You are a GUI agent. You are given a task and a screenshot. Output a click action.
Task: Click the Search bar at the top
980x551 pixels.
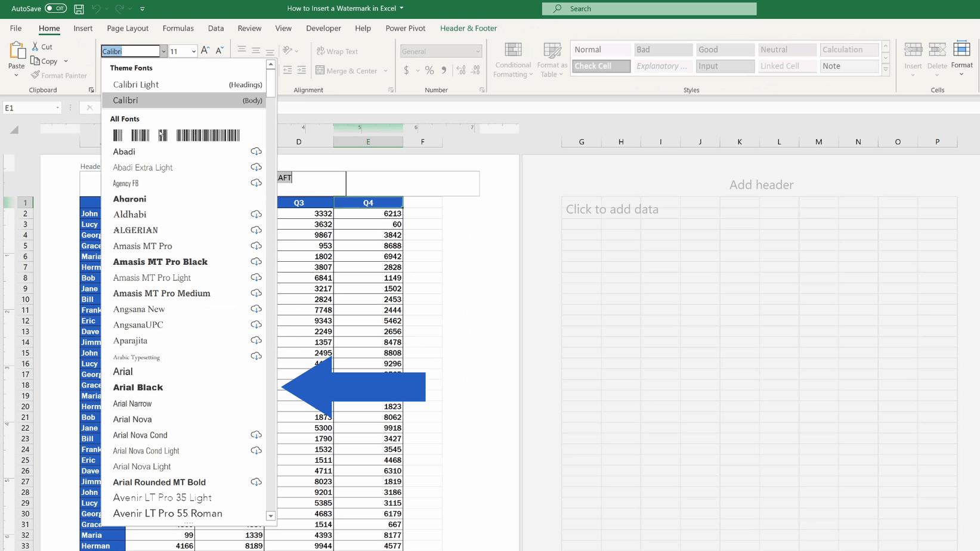(x=649, y=8)
